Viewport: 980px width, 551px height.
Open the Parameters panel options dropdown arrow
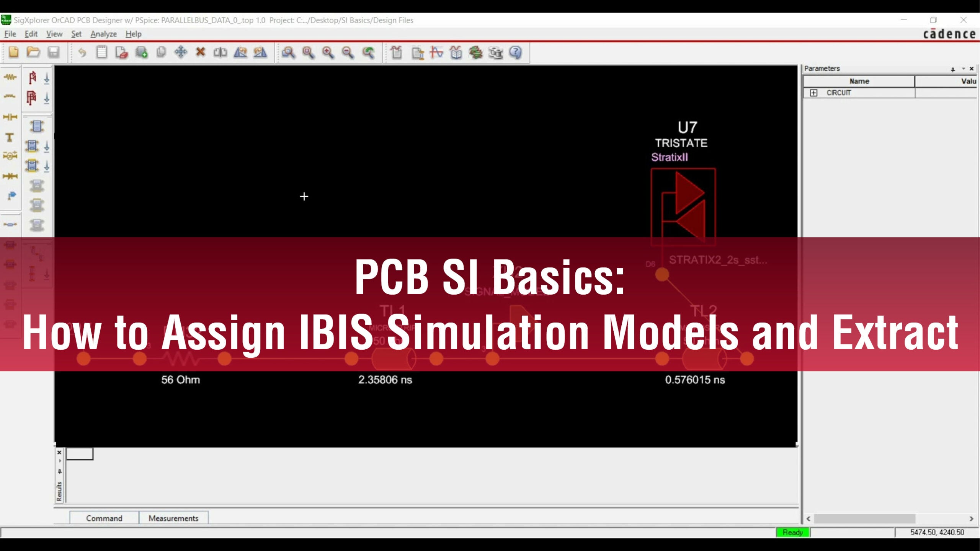pyautogui.click(x=963, y=69)
